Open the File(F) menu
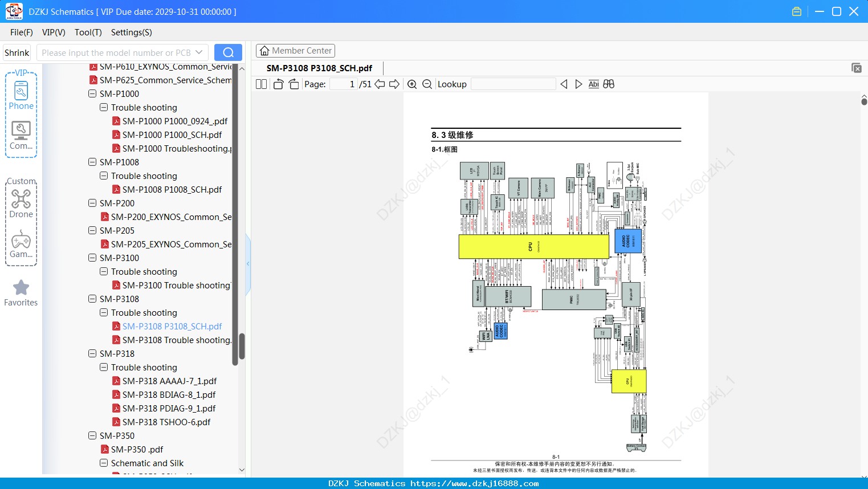 click(22, 32)
